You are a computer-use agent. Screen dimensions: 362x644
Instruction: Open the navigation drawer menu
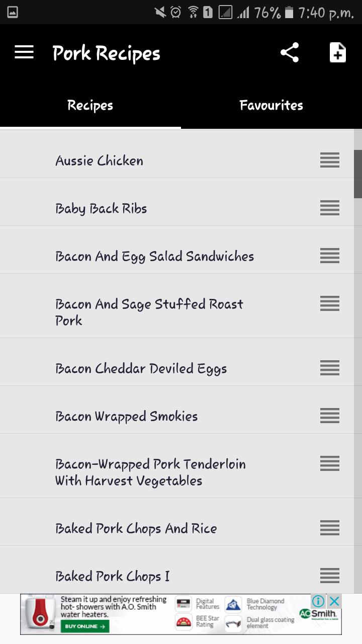[24, 52]
